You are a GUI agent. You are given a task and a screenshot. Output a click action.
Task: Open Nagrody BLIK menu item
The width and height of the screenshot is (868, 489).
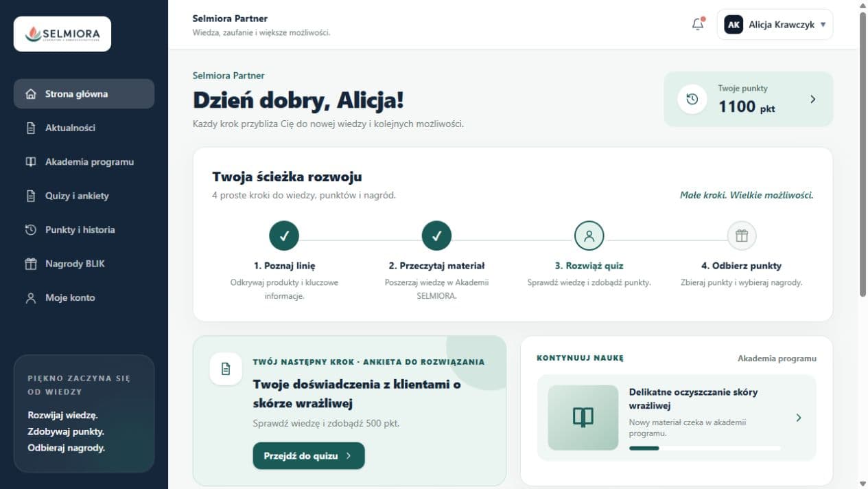tap(84, 264)
